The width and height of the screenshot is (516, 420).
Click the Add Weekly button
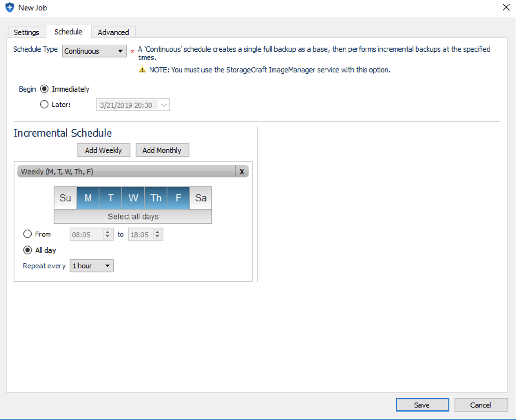pos(104,150)
